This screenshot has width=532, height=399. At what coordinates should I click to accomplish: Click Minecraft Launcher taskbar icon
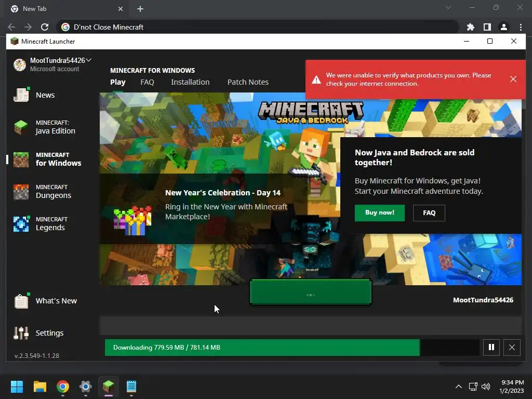coord(109,387)
